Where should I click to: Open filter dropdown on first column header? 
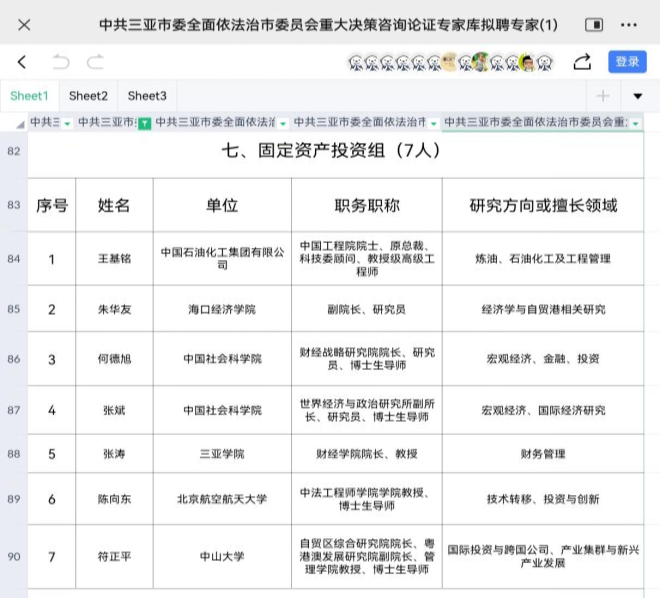67,124
